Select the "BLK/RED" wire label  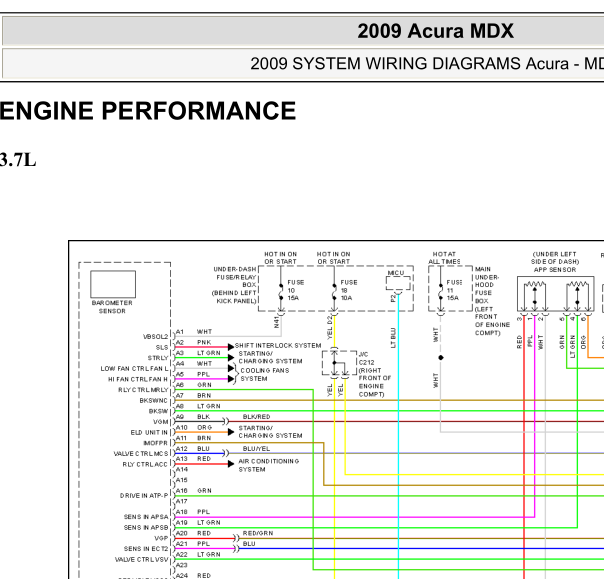pos(256,416)
